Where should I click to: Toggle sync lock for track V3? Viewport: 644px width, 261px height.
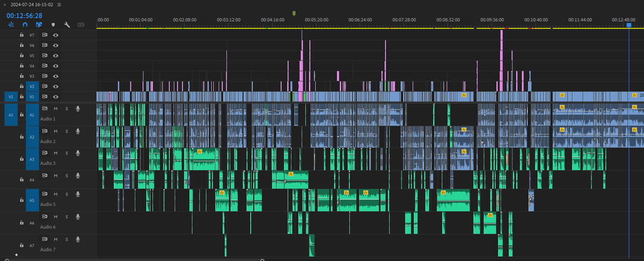click(x=45, y=76)
